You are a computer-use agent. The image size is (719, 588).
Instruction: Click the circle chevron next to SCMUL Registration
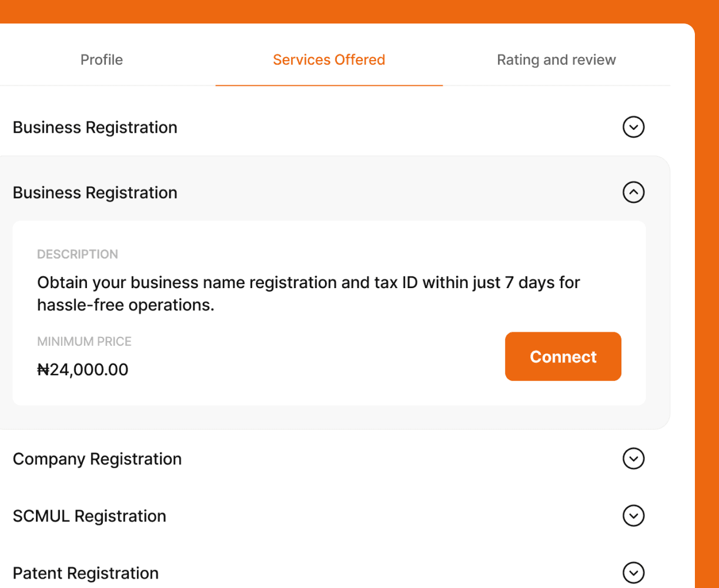pos(633,516)
